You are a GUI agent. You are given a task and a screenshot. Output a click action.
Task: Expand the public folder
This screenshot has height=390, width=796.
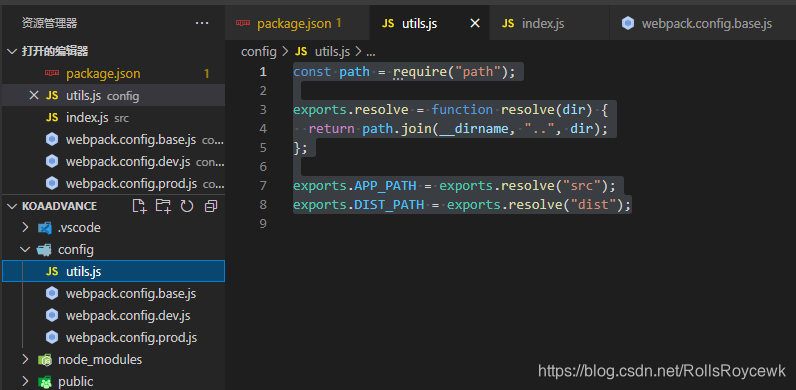point(25,381)
